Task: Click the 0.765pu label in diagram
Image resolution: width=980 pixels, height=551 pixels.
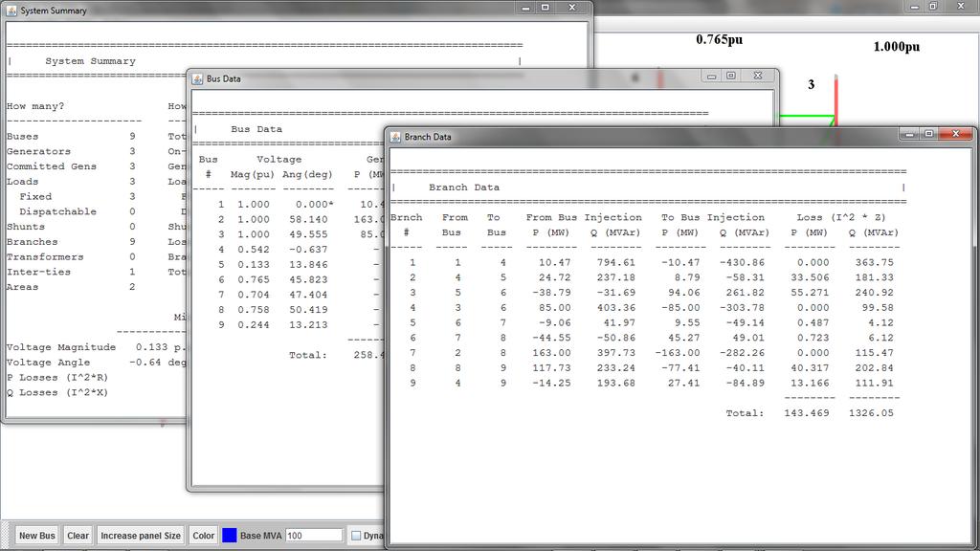Action: tap(720, 39)
